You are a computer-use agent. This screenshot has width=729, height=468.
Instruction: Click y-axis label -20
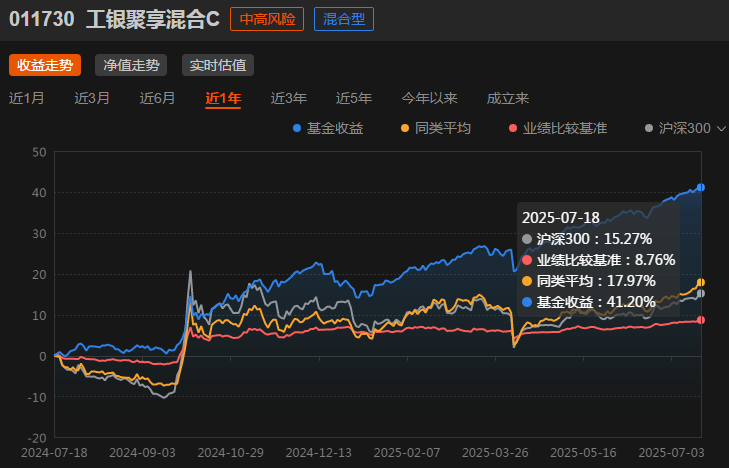pyautogui.click(x=36, y=438)
